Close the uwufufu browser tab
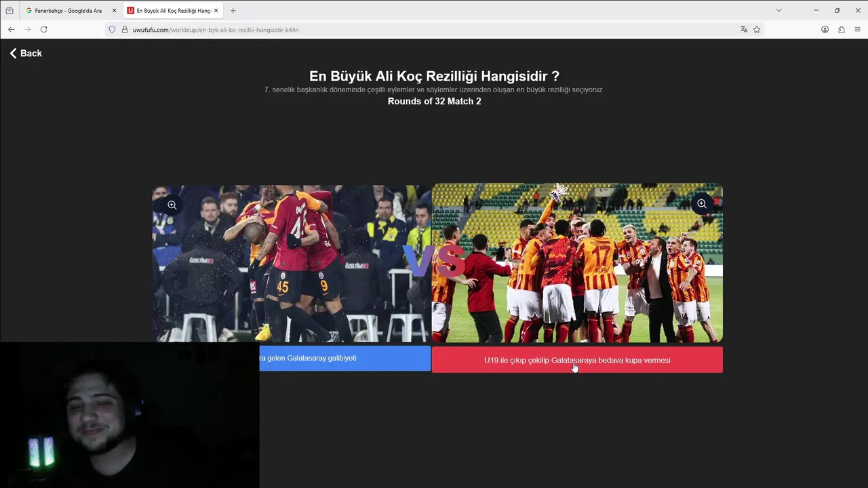868x488 pixels. [216, 11]
